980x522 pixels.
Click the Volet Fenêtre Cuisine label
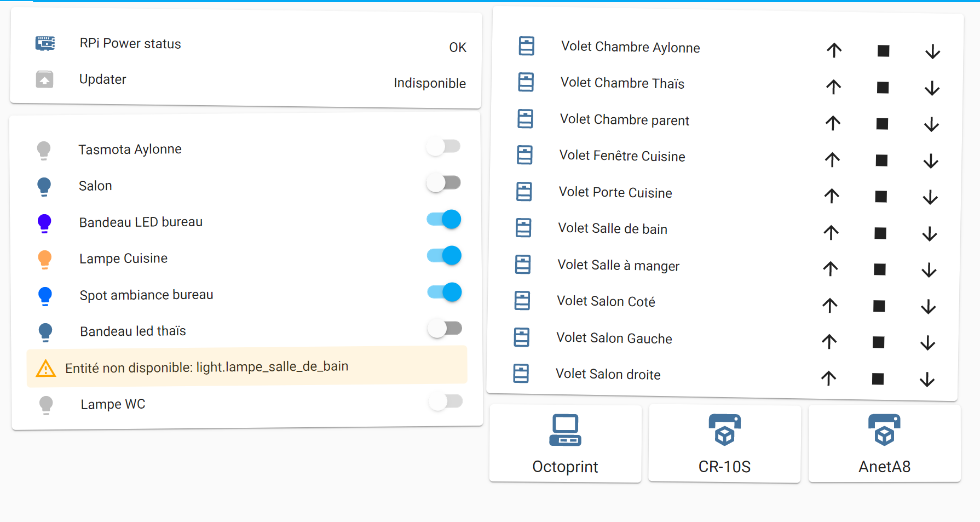coord(622,156)
